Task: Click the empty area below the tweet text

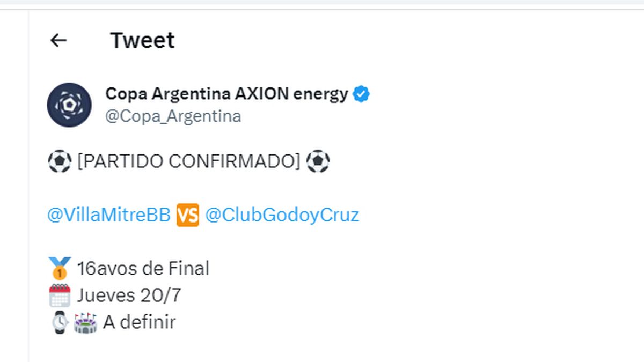Action: pyautogui.click(x=322, y=346)
